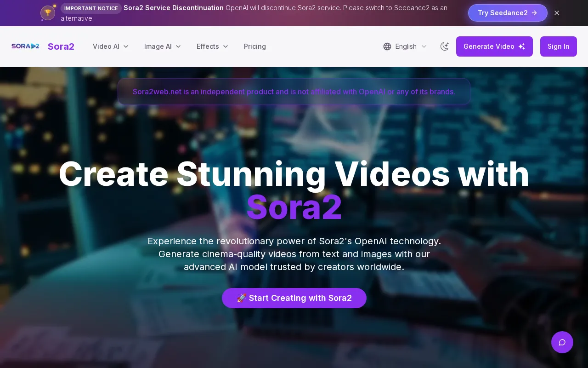The width and height of the screenshot is (588, 368).
Task: Toggle dark mode with moon icon
Action: 444,46
